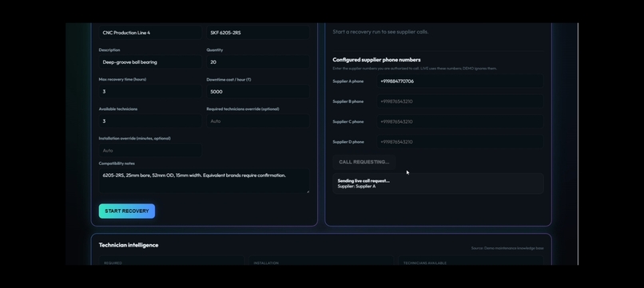
Task: Click the Available technicians field
Action: point(150,121)
